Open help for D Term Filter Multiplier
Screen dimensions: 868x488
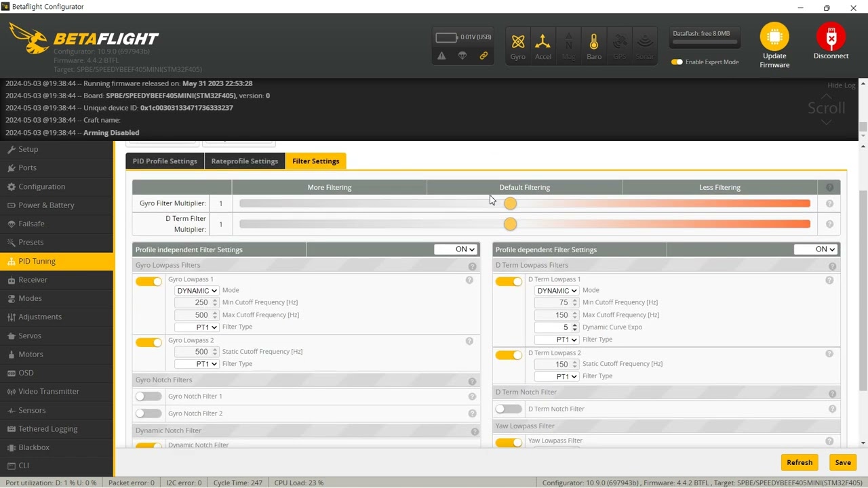click(829, 224)
